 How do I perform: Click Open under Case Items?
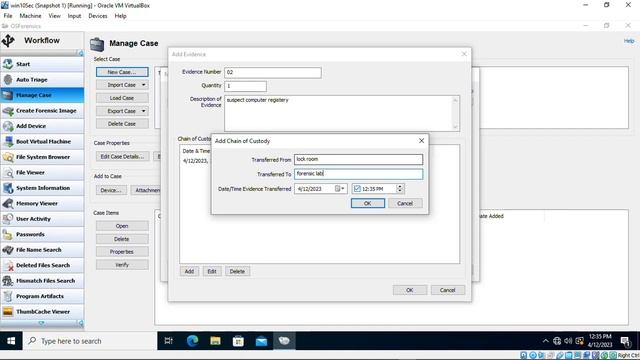[x=122, y=226]
